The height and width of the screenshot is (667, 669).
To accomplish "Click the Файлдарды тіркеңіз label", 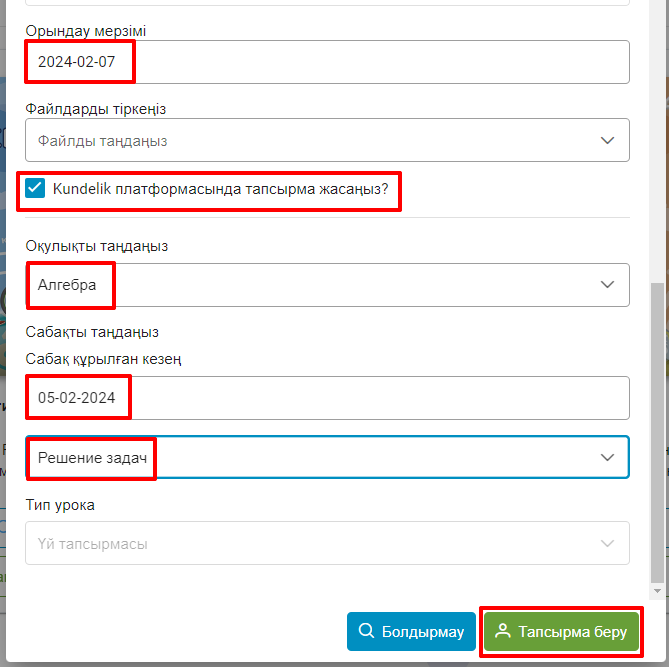I will click(96, 109).
